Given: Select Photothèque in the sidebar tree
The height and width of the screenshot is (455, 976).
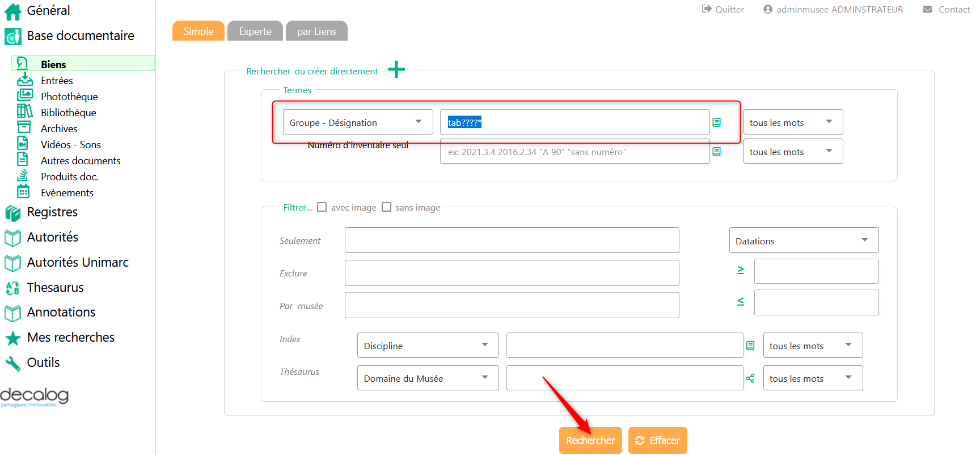Looking at the screenshot, I should tap(69, 96).
